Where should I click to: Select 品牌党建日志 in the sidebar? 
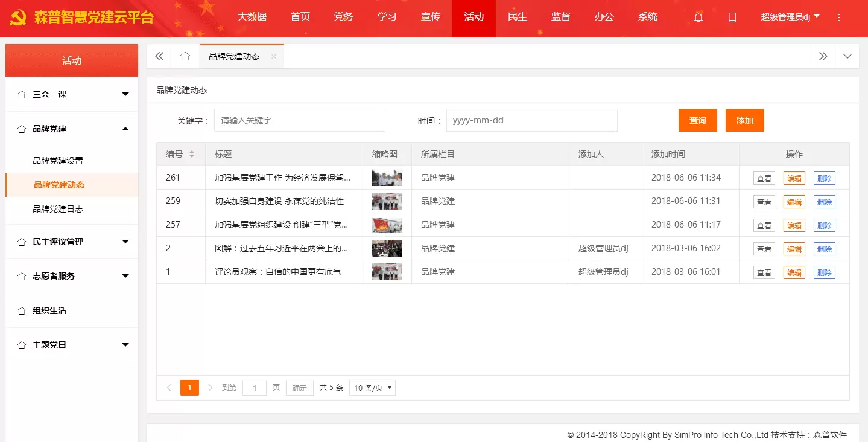click(x=58, y=209)
